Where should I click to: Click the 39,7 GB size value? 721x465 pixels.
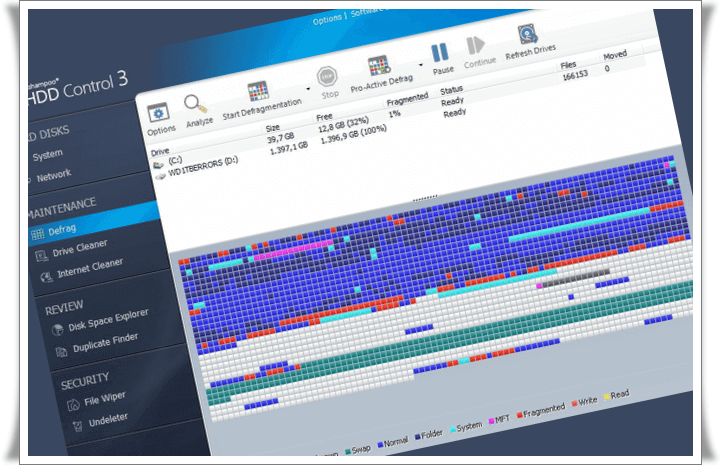click(x=280, y=138)
